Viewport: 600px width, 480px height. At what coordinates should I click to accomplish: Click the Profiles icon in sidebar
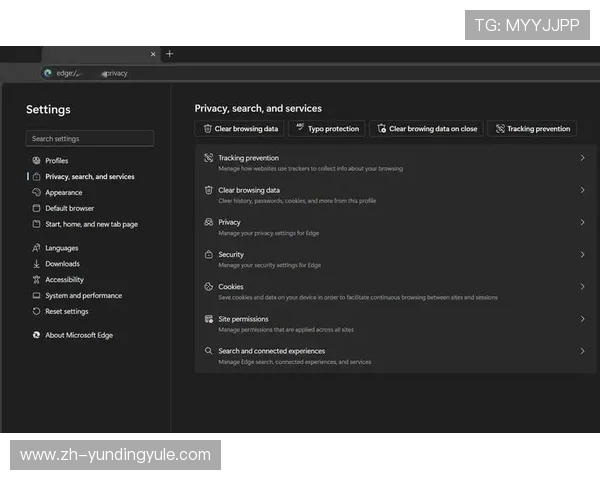(x=36, y=161)
